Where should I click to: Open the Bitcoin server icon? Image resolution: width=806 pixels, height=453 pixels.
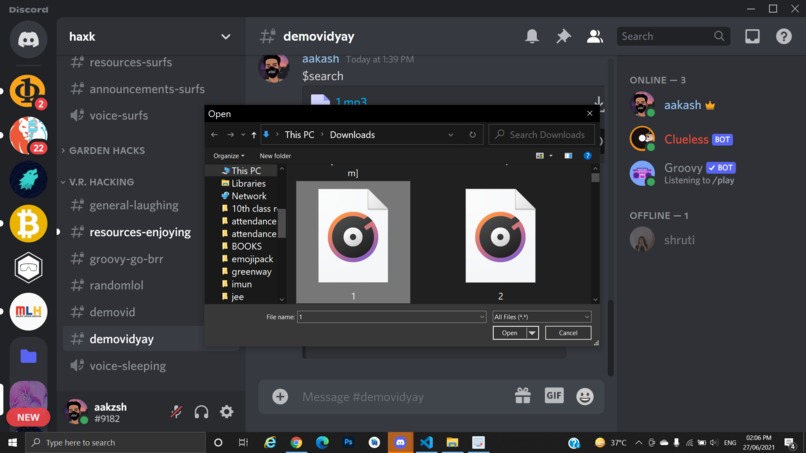click(x=28, y=224)
